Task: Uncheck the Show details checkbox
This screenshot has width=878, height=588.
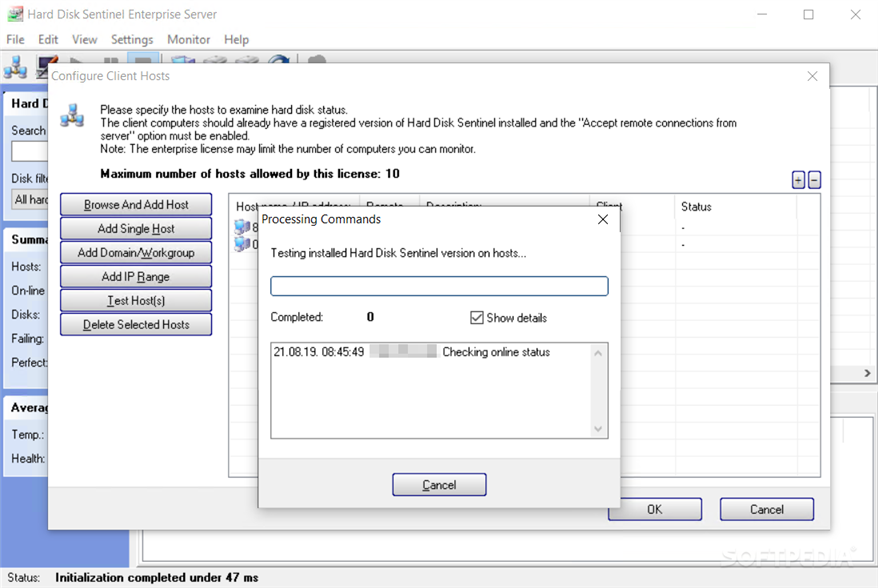Action: (477, 318)
